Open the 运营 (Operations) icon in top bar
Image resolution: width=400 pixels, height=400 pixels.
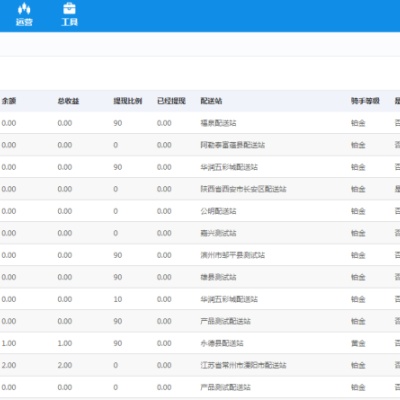tap(24, 15)
